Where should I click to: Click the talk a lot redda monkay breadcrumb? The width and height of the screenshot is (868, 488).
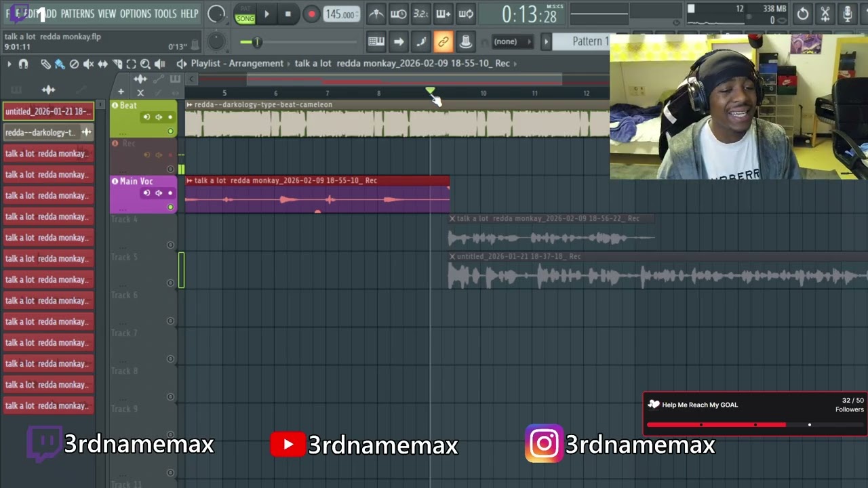coord(402,63)
